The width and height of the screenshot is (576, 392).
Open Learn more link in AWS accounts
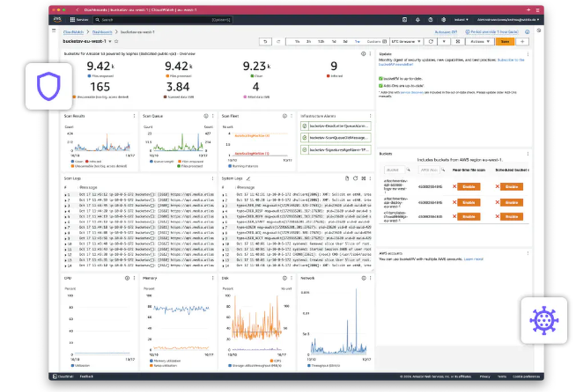(x=473, y=259)
